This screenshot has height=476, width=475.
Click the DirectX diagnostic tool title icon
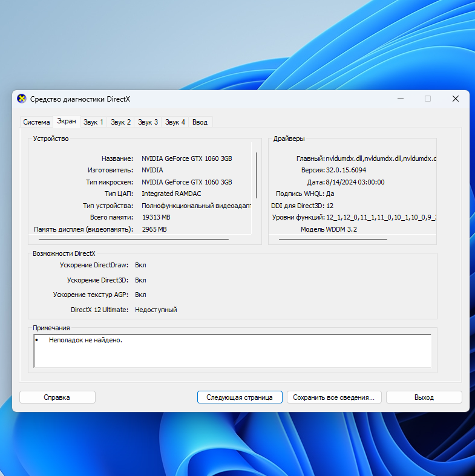(22, 99)
